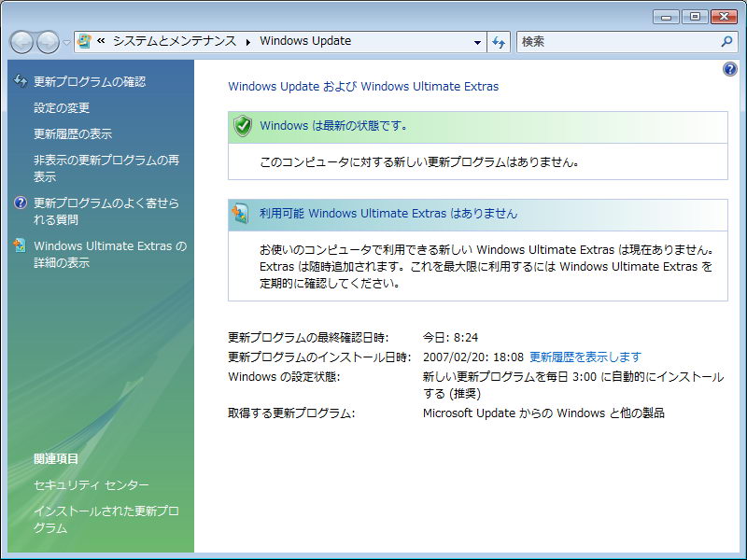The width and height of the screenshot is (747, 560).
Task: Click the 更新プログラムのよく寄せられる質問 link
Action: 106,212
